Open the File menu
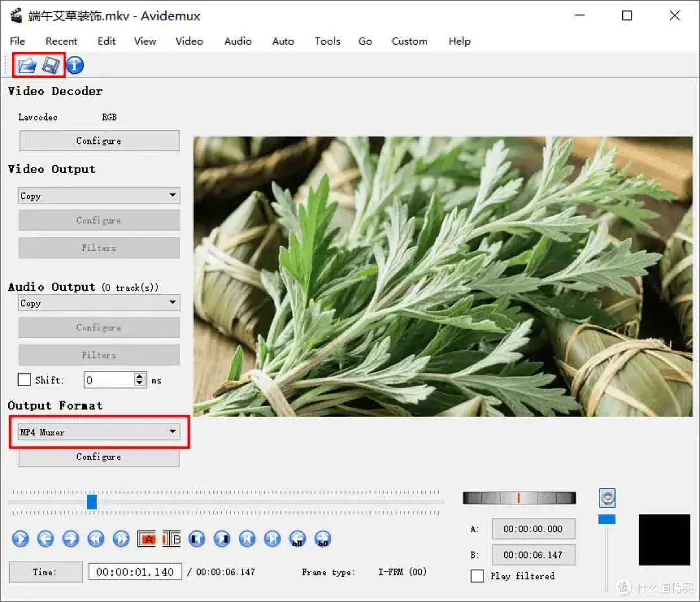The width and height of the screenshot is (700, 602). click(17, 41)
